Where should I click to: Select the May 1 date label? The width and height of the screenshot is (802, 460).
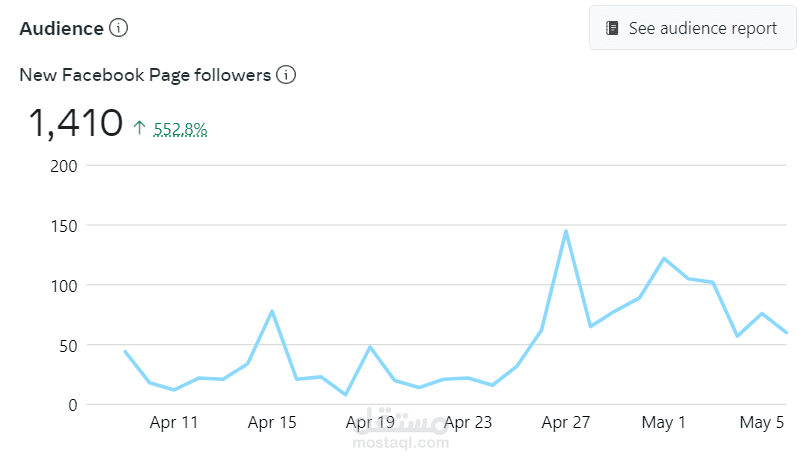[x=664, y=423]
